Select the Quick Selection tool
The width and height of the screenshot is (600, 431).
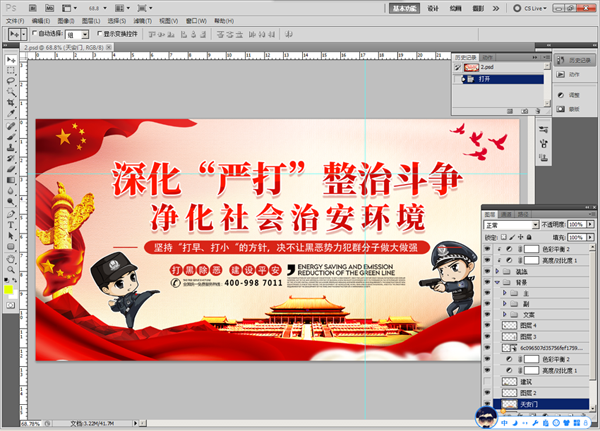coord(11,92)
